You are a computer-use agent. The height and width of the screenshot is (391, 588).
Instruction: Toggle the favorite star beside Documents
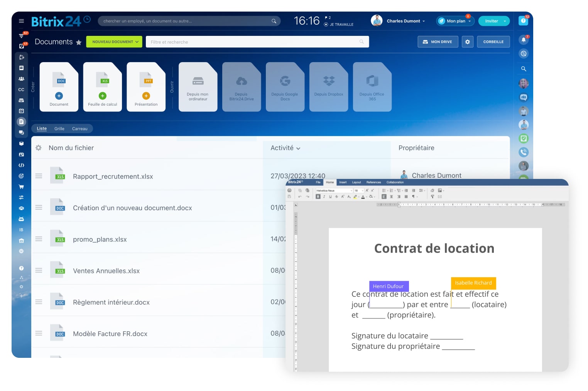[x=79, y=42]
